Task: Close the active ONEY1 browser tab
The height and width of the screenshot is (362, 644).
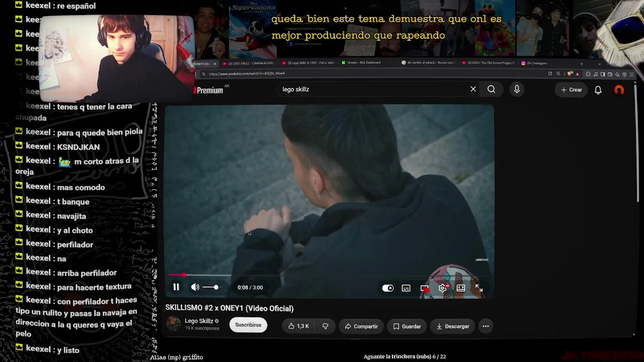Action: [214, 64]
